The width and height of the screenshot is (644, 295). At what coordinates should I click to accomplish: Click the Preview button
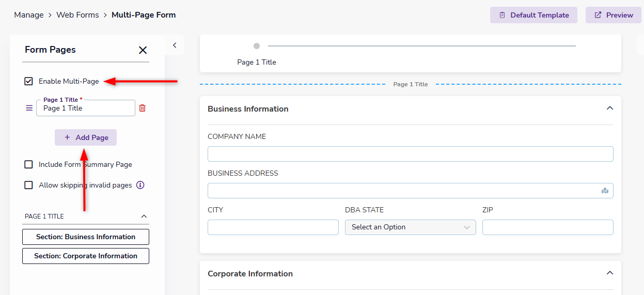coord(613,15)
